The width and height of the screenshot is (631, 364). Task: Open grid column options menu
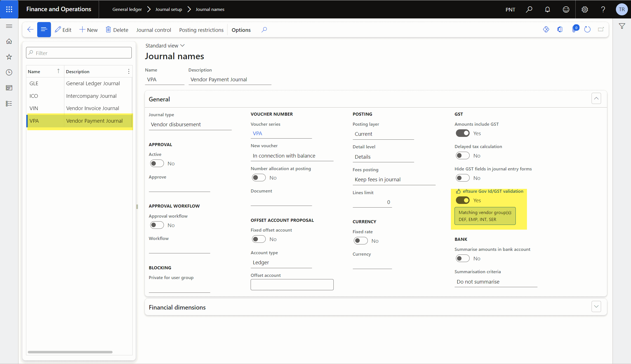pos(129,72)
